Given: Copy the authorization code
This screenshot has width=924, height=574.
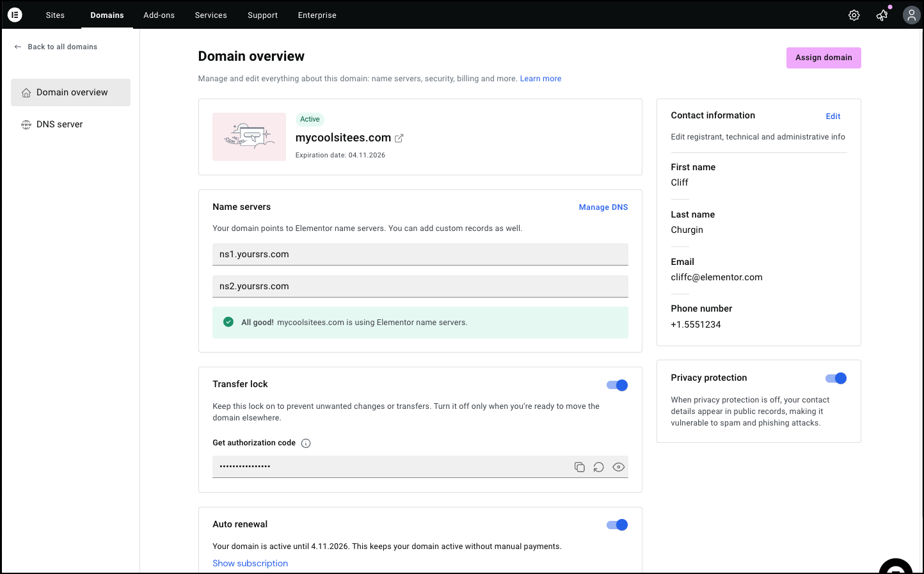Looking at the screenshot, I should tap(580, 467).
